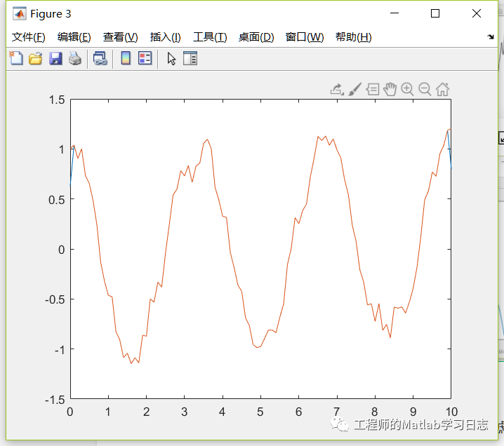Open the Property Inspector icon

(190, 58)
